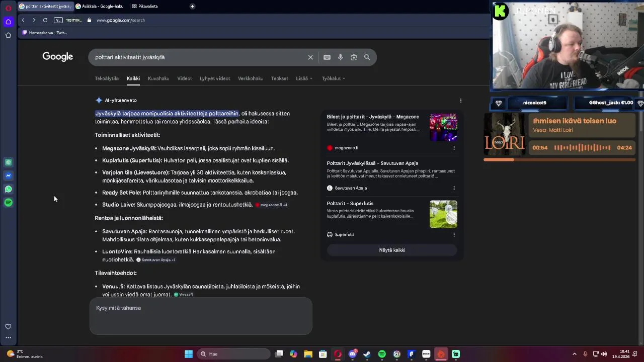Open more options for Savutuvan Apaja result

pyautogui.click(x=454, y=188)
